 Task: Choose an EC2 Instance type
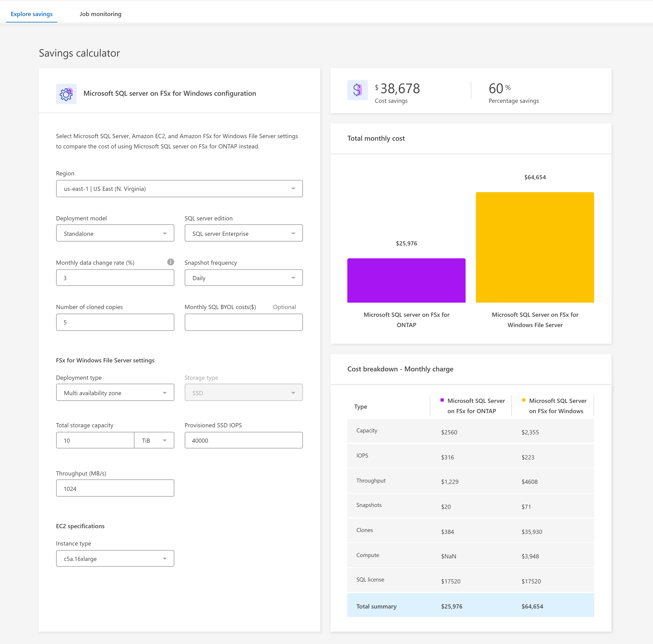(115, 559)
